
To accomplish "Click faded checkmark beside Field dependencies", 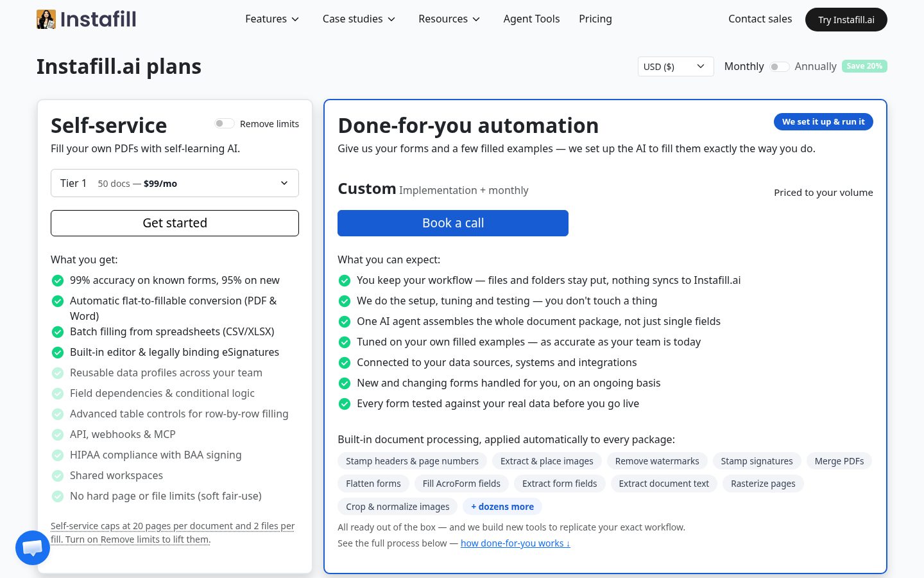I will pyautogui.click(x=58, y=394).
